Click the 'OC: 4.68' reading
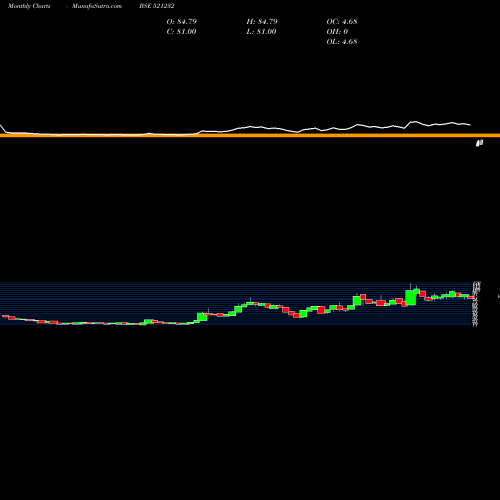The image size is (500, 500). 342,22
